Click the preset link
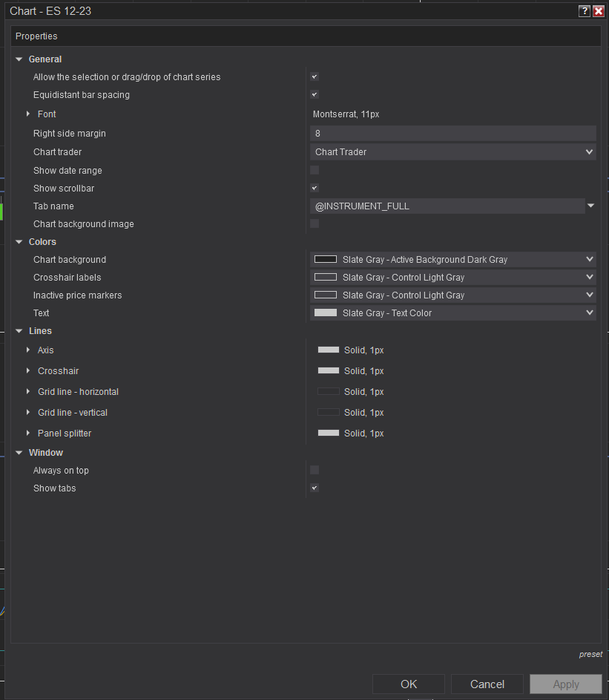This screenshot has height=700, width=609. (x=590, y=655)
